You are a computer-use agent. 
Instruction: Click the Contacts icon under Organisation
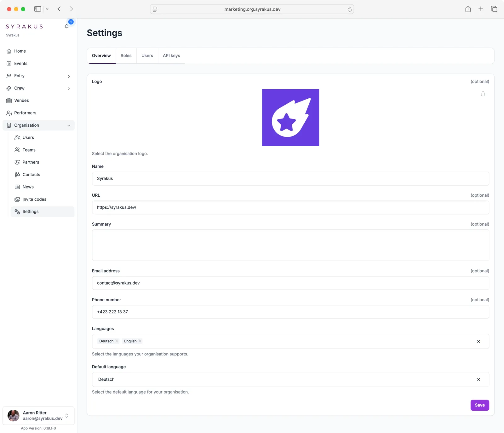[17, 175]
